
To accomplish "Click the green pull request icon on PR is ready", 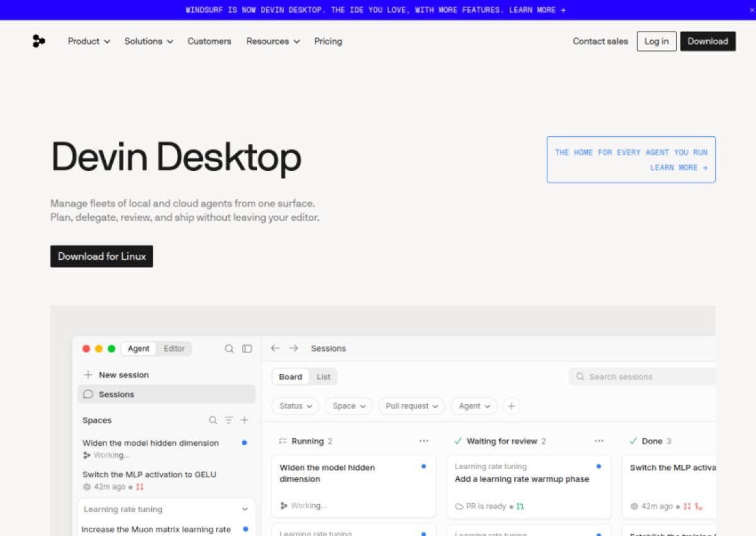I will [520, 506].
